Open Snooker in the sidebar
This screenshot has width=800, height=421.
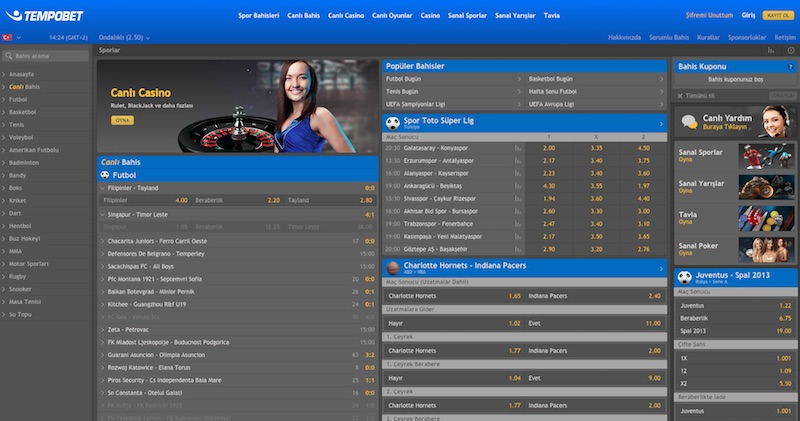click(x=20, y=289)
